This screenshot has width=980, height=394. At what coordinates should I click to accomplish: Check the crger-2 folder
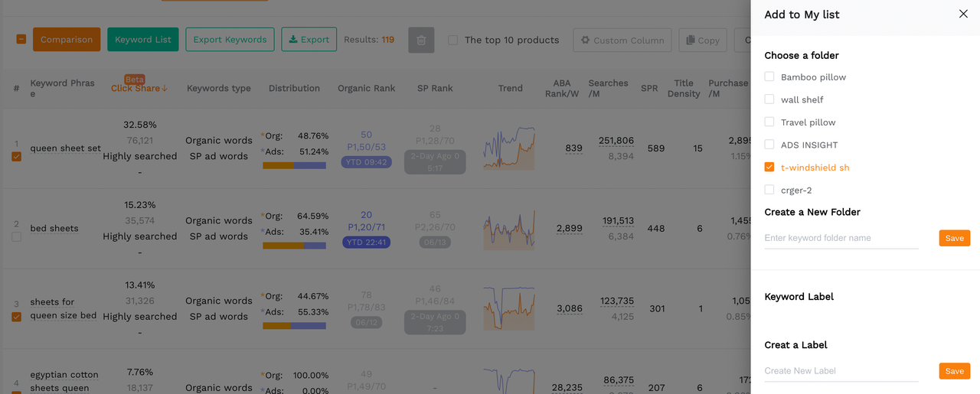pyautogui.click(x=769, y=190)
